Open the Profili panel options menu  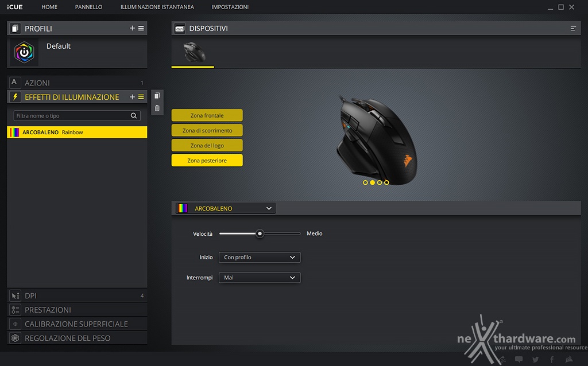(x=141, y=28)
